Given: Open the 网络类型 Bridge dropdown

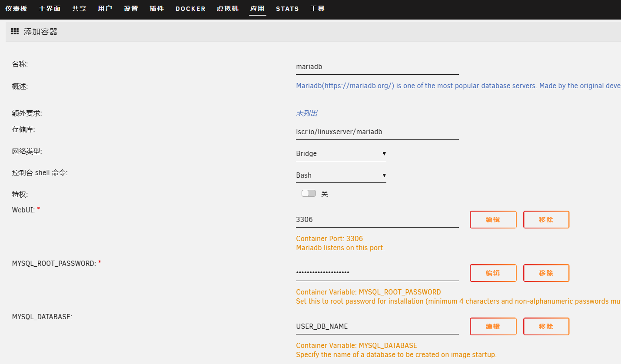Looking at the screenshot, I should (341, 154).
